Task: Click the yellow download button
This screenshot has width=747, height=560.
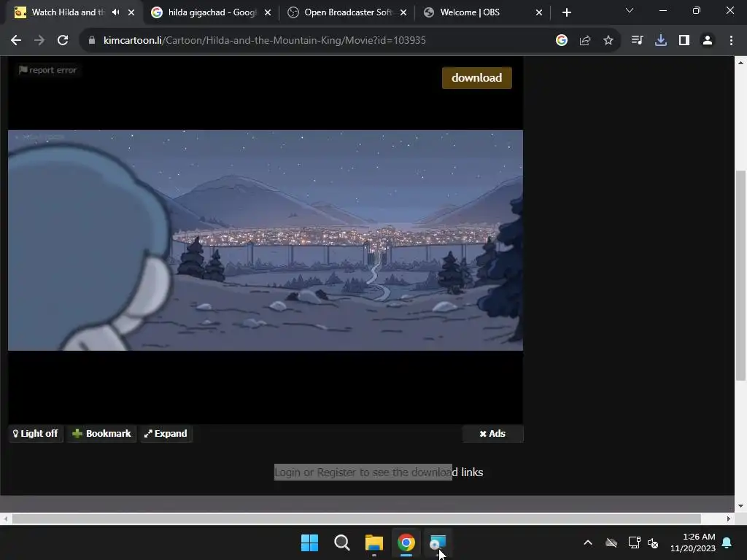Action: pos(477,77)
